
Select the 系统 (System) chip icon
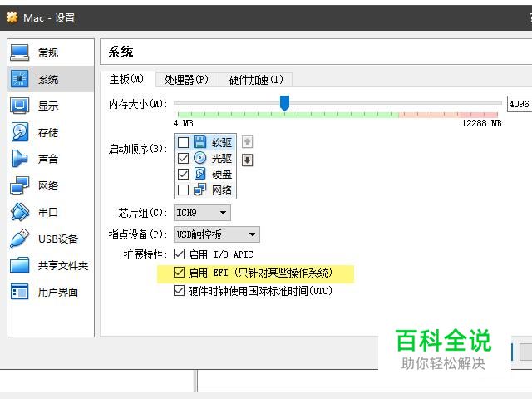[x=19, y=79]
